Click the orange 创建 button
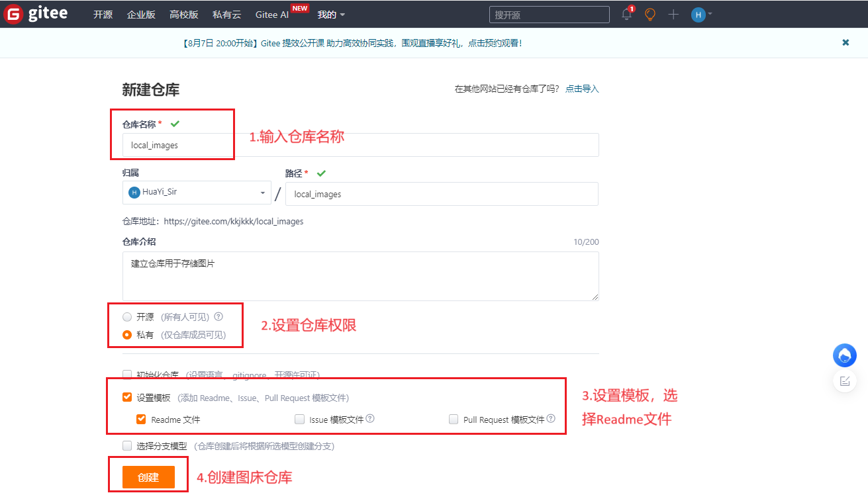 pos(148,477)
